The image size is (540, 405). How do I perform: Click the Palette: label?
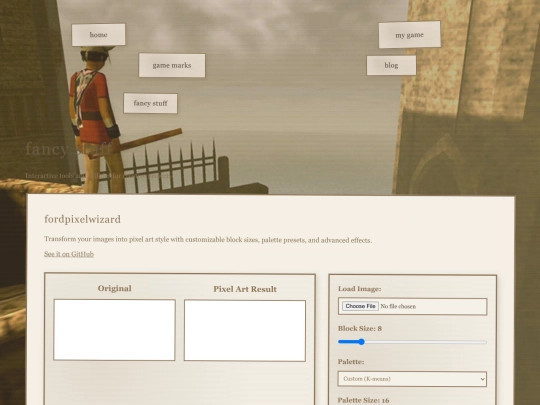351,362
